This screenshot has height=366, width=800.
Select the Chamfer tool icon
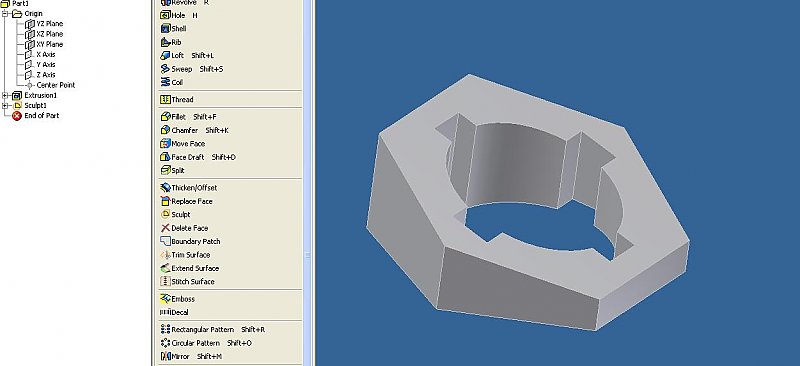(x=165, y=130)
